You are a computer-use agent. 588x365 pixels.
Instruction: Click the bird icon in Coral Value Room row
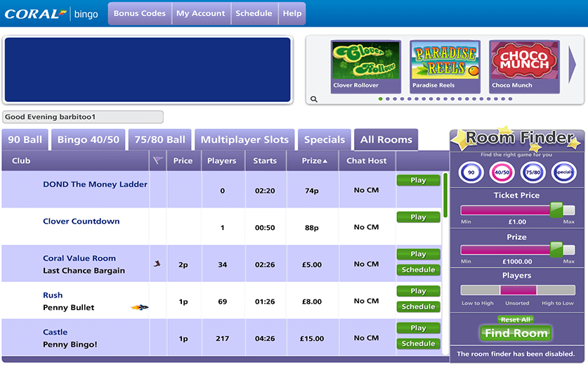coord(157,264)
